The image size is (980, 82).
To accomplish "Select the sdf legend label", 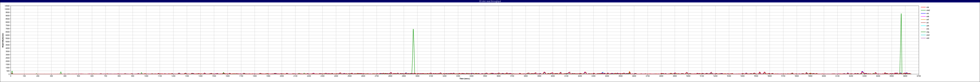I will (x=928, y=19).
